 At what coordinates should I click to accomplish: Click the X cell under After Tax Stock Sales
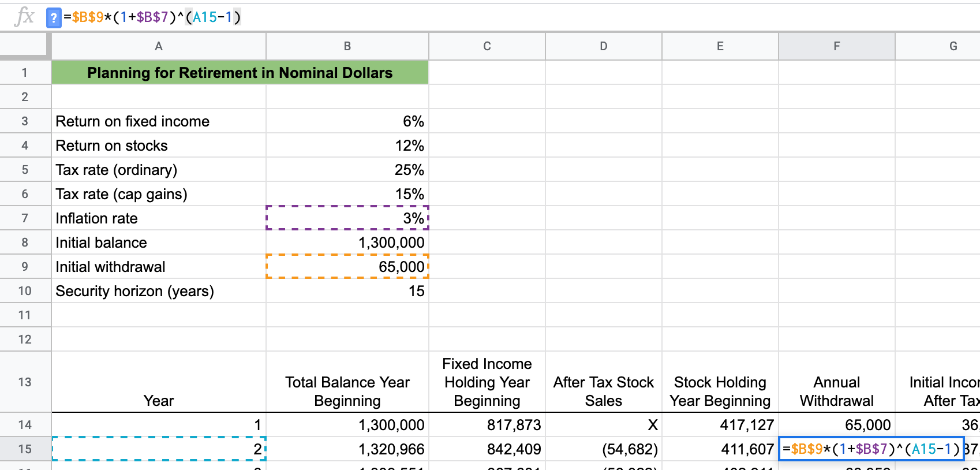coord(604,425)
